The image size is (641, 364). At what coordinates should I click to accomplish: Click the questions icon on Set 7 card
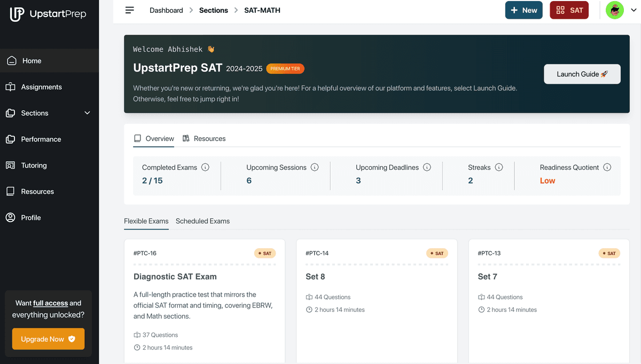(481, 297)
